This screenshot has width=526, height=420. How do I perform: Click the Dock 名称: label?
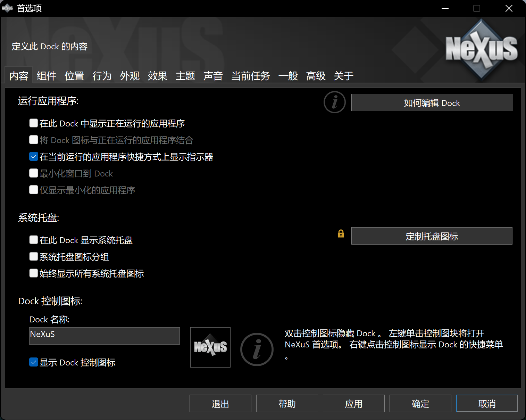coord(49,320)
